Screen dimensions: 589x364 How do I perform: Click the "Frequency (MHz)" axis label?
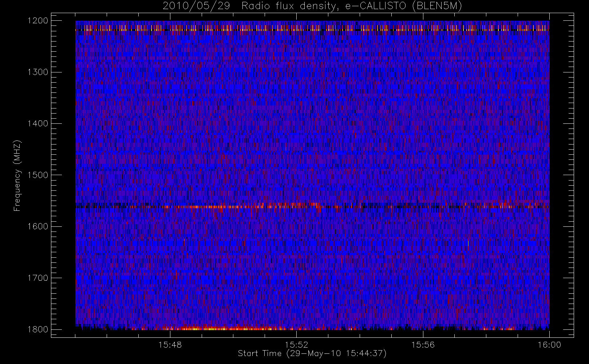click(x=17, y=175)
